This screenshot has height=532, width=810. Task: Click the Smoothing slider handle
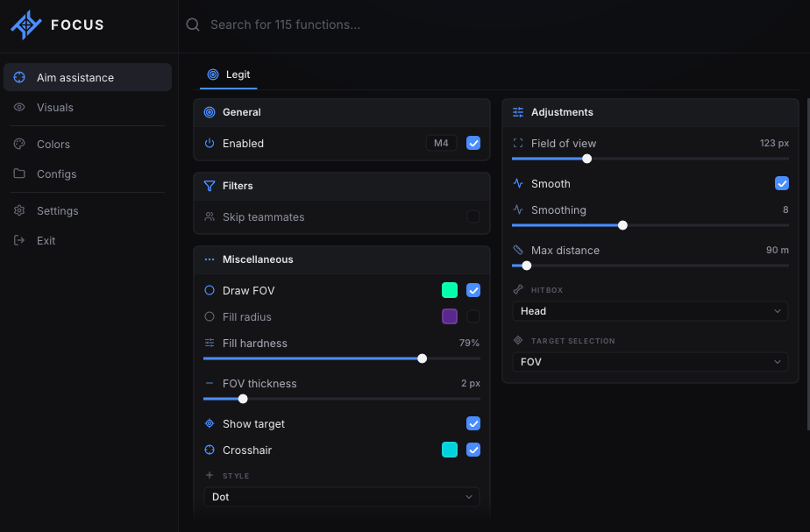(x=622, y=225)
